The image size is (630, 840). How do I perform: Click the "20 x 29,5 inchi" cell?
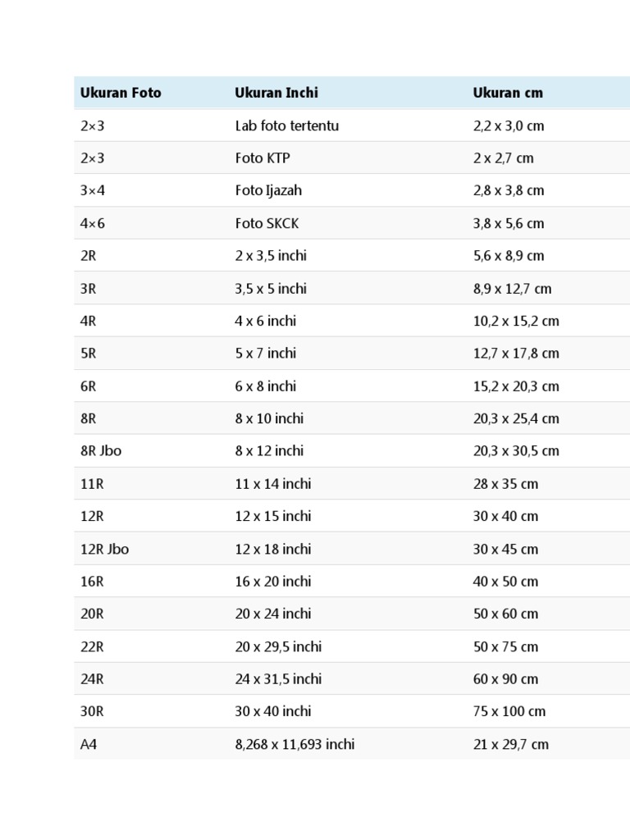pos(278,646)
